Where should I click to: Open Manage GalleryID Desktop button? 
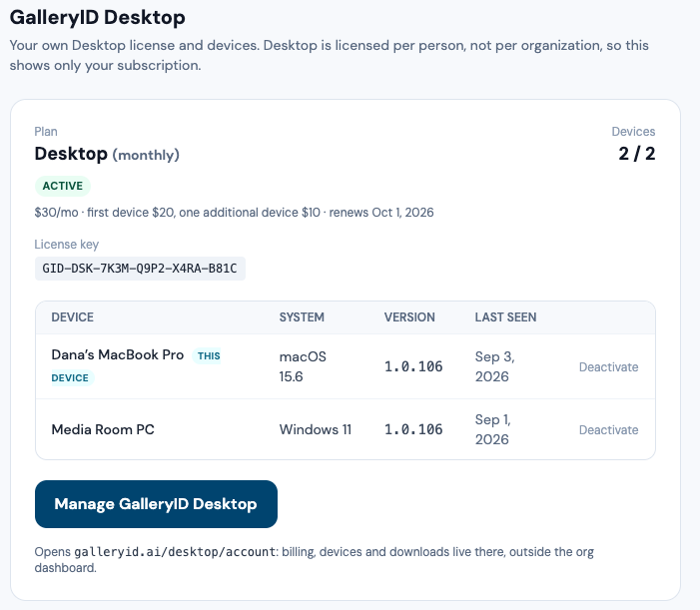(x=156, y=504)
